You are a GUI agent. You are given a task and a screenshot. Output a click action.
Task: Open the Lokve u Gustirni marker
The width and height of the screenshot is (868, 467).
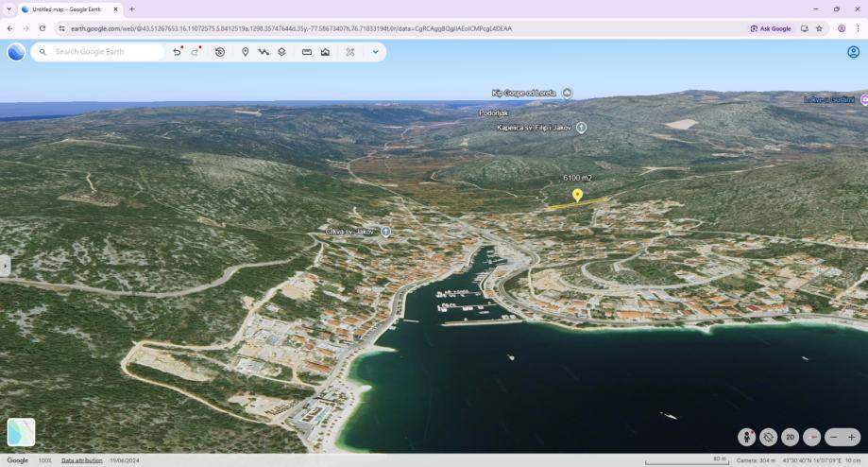863,99
